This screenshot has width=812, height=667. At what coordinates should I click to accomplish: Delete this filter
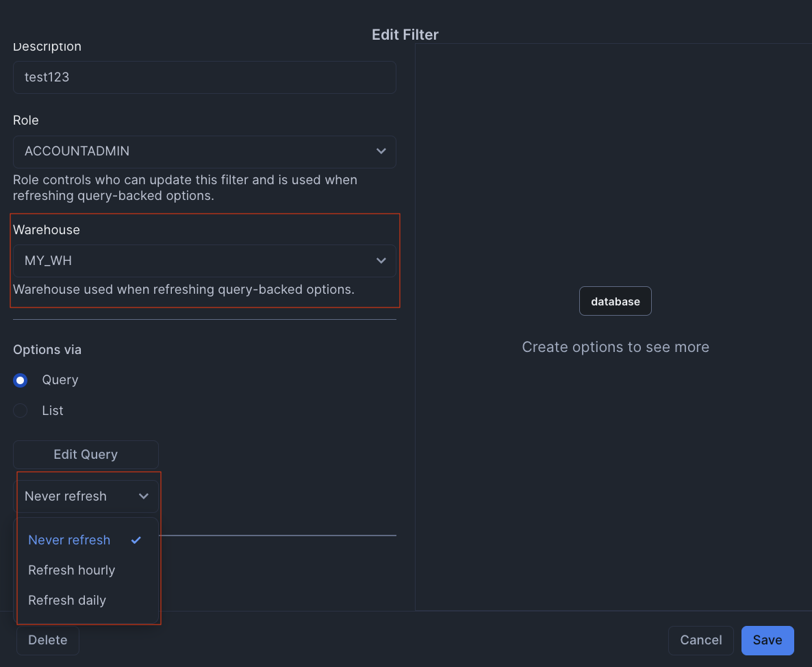tap(47, 640)
